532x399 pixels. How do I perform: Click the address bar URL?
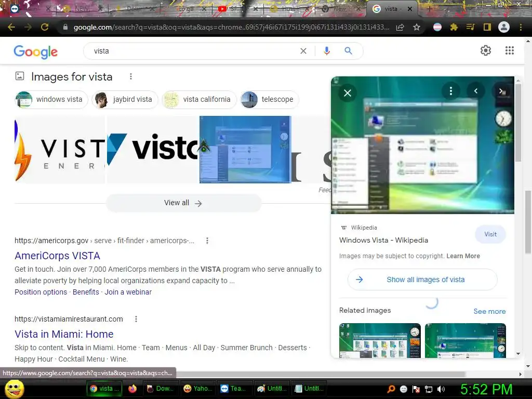coord(231,27)
